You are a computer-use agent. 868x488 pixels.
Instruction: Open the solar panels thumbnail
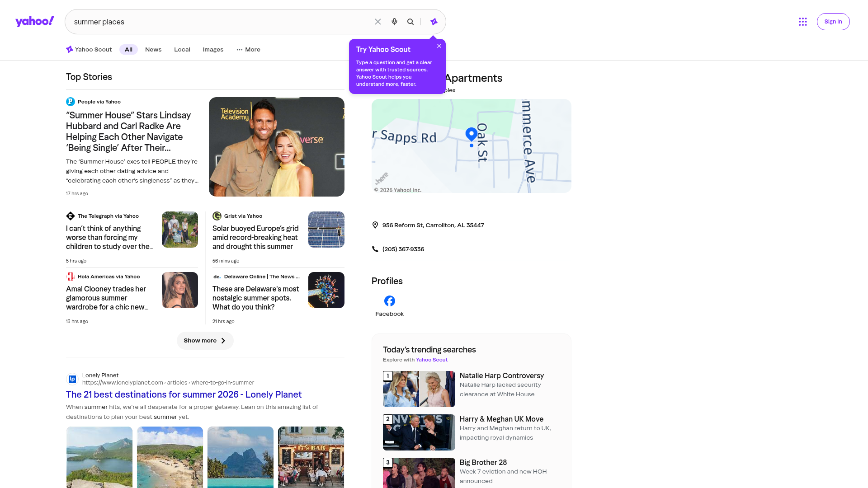point(326,230)
